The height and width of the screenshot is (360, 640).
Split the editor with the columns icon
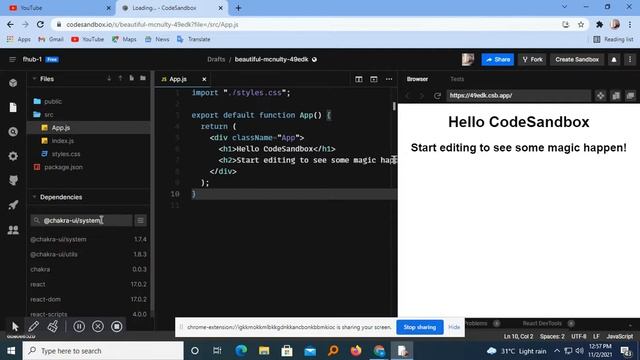coord(359,79)
